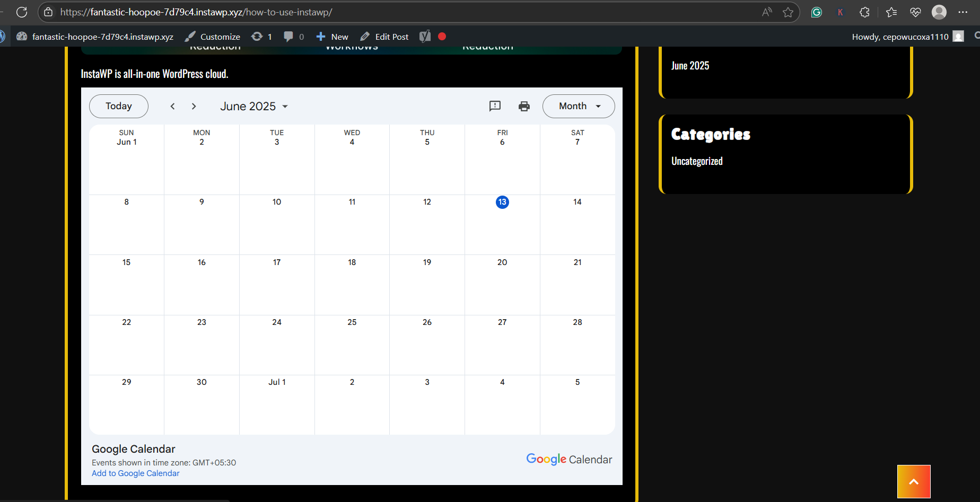The image size is (980, 502).
Task: Click the Today button
Action: pos(119,106)
